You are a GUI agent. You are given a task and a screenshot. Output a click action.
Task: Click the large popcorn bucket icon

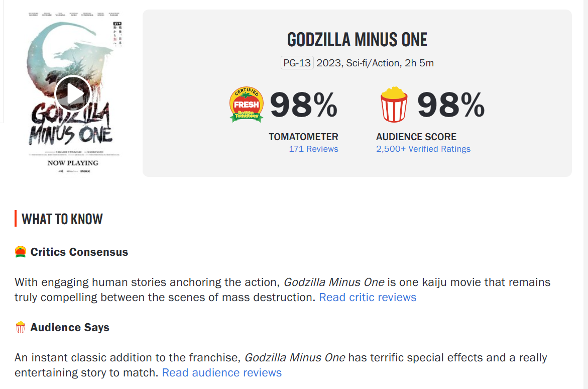point(394,105)
